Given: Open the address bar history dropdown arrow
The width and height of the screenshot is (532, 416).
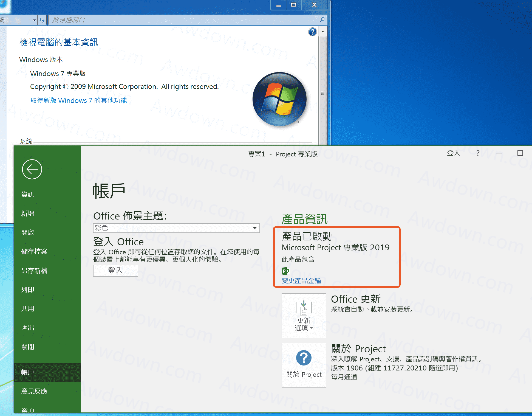Looking at the screenshot, I should pyautogui.click(x=34, y=20).
